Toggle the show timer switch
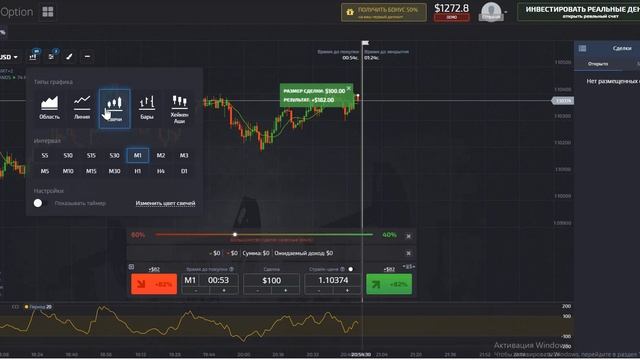 (x=41, y=203)
